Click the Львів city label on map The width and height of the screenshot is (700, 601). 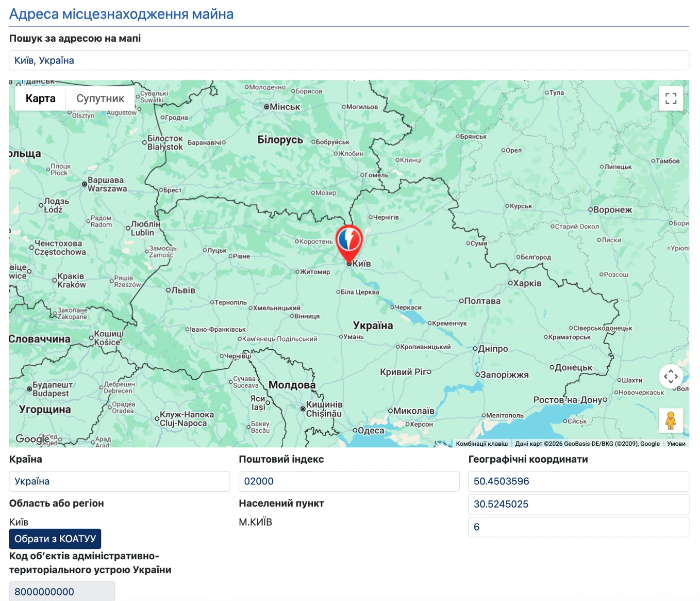click(x=183, y=290)
